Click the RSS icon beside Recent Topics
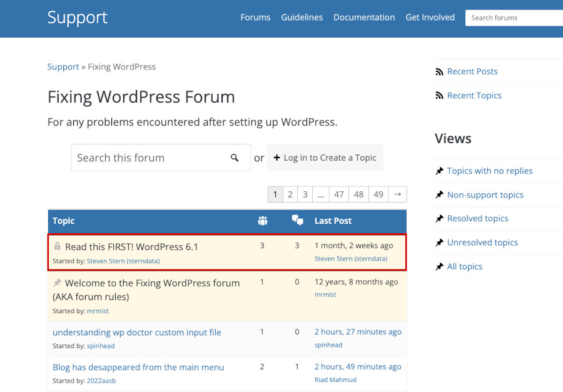 point(439,96)
